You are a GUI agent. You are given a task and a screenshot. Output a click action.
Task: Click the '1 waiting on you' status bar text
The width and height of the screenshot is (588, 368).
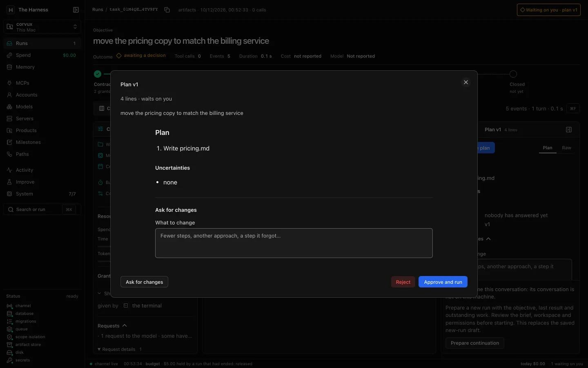[x=567, y=364]
